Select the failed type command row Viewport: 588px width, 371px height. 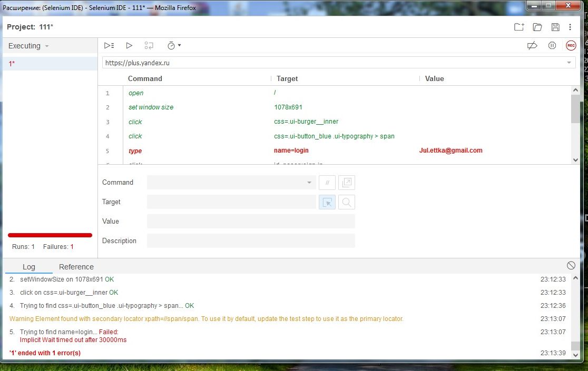pos(335,151)
